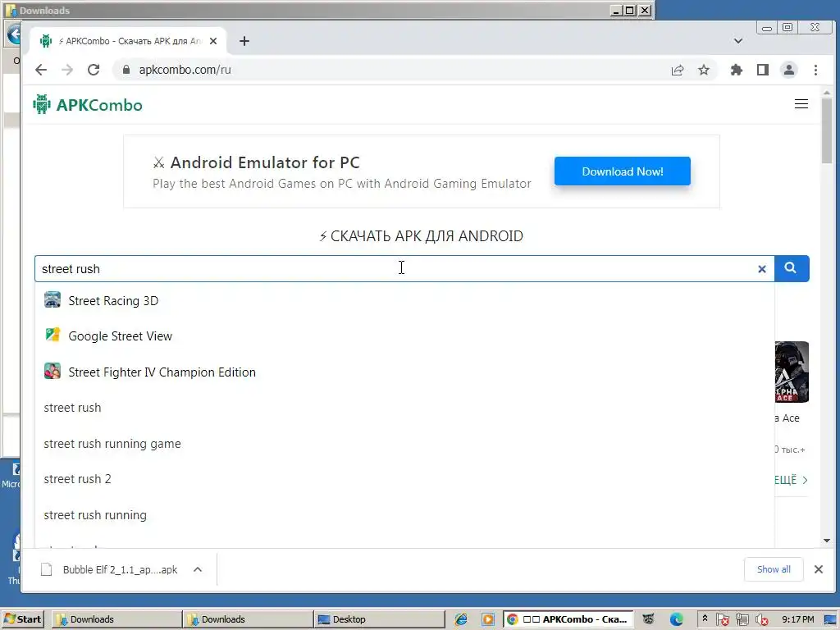Switch to first Downloads taskbar window

tap(116, 619)
